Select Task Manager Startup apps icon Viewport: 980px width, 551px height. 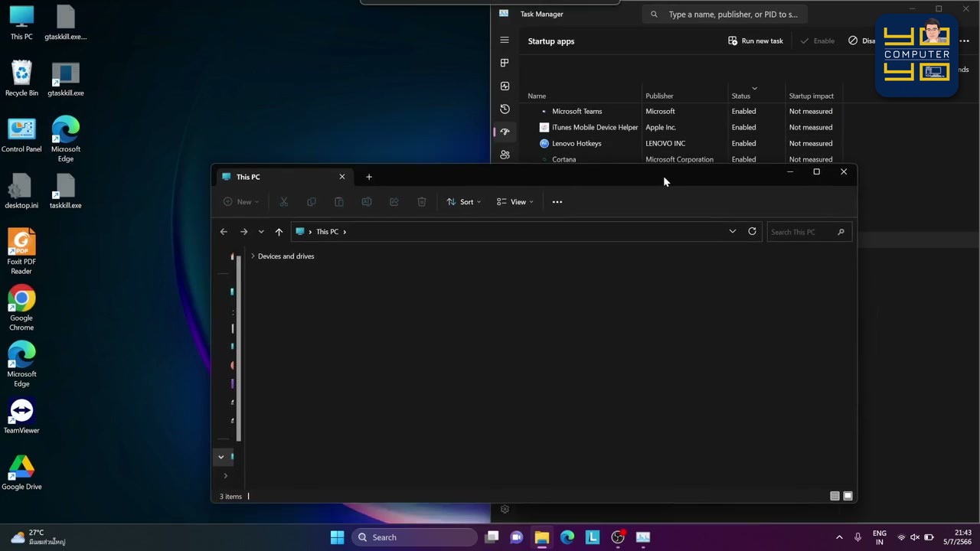[x=504, y=132]
